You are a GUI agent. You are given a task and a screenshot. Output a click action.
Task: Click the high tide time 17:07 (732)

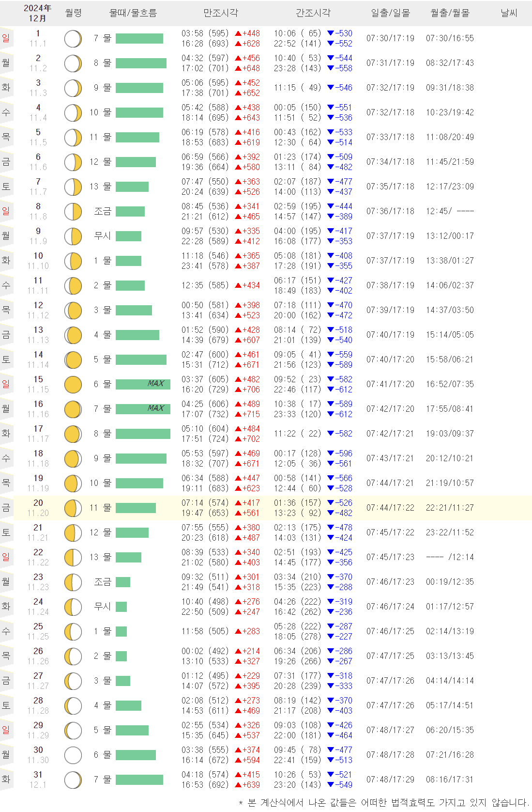click(x=205, y=414)
